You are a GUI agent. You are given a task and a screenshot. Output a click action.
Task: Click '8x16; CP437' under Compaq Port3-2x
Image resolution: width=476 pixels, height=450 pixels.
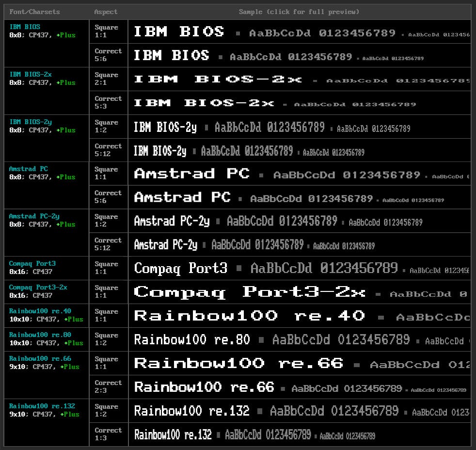[31, 295]
